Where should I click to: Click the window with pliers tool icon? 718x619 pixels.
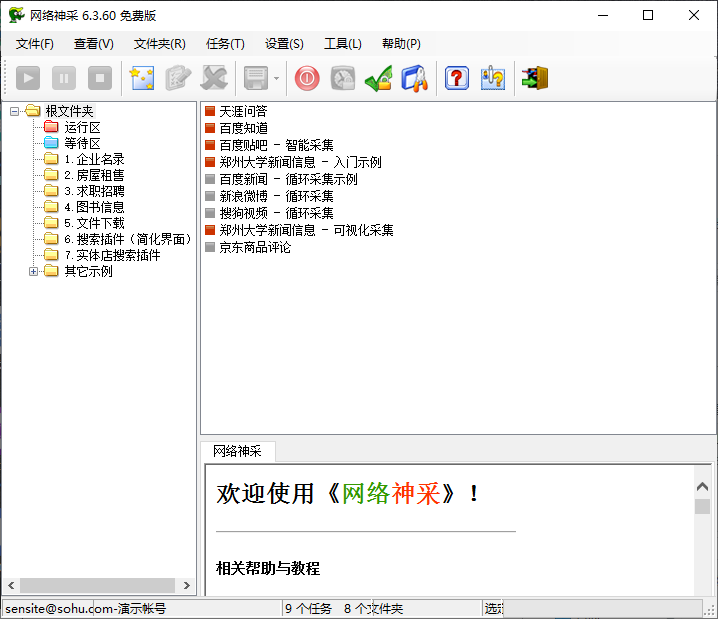pos(415,78)
